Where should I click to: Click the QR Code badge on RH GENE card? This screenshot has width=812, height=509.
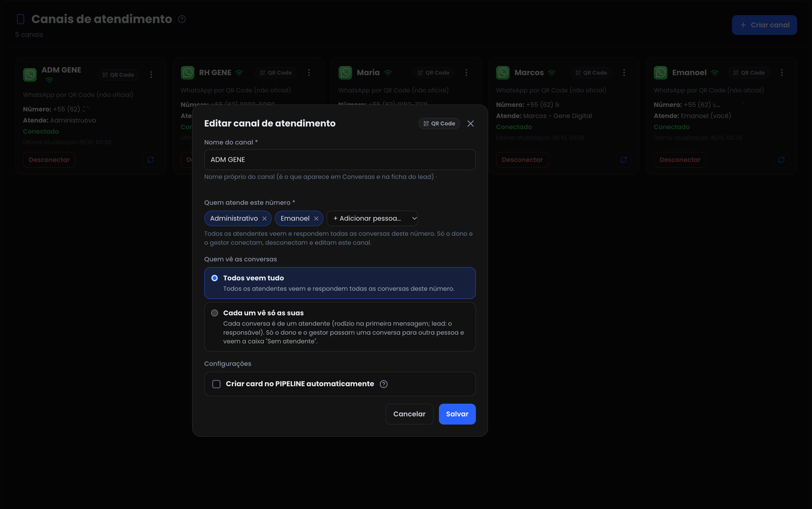click(276, 73)
